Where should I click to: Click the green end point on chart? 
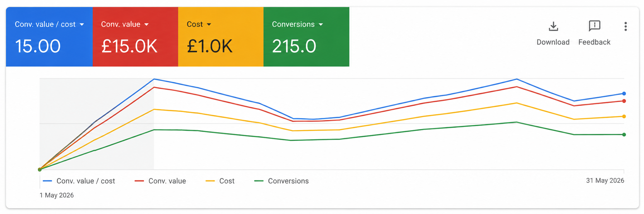pos(624,135)
